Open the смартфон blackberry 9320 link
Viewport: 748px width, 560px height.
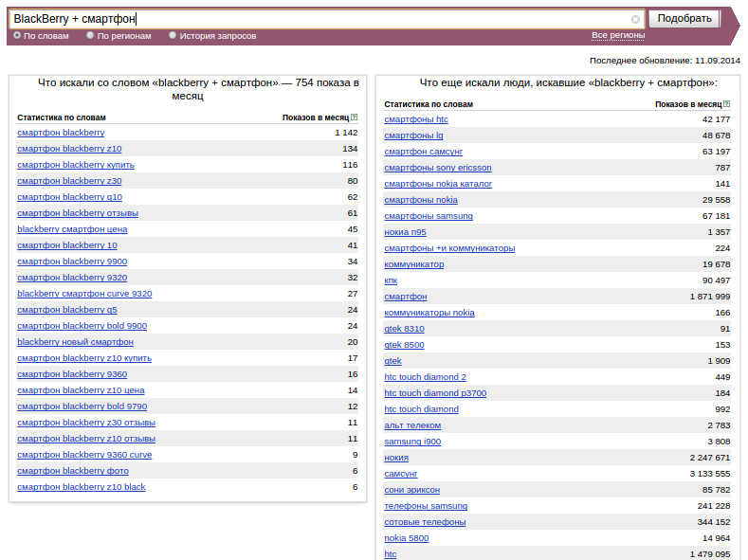pyautogui.click(x=72, y=278)
